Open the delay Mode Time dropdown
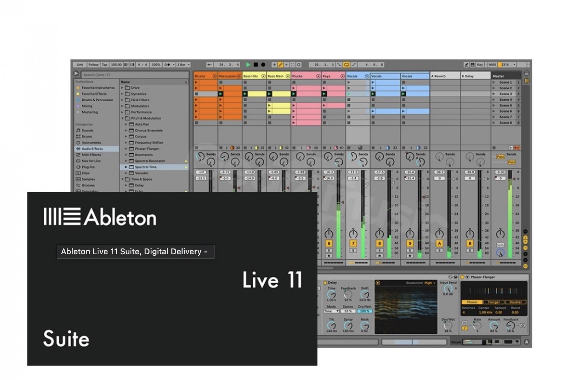This screenshot has height=380, width=588. 331,311
